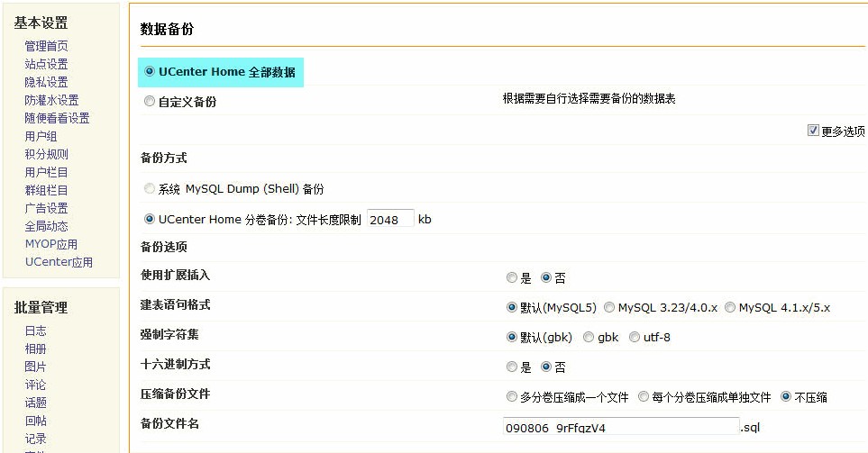This screenshot has height=453, width=868.
Task: Toggle the 更多选项 checkbox
Action: [813, 131]
